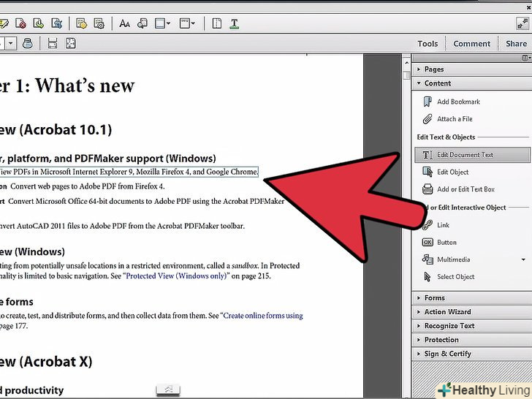532x399 pixels.
Task: Click the Multimedia tool icon
Action: [x=427, y=259]
